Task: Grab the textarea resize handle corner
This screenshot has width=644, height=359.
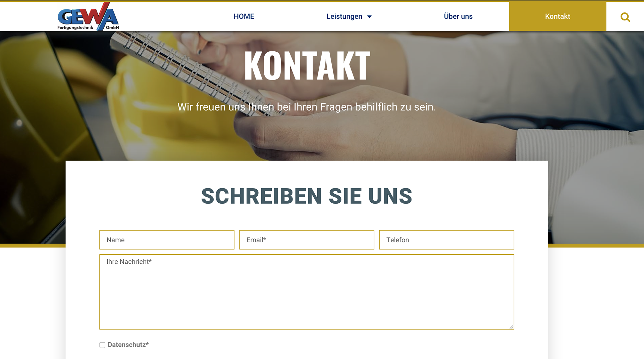Action: click(x=511, y=327)
